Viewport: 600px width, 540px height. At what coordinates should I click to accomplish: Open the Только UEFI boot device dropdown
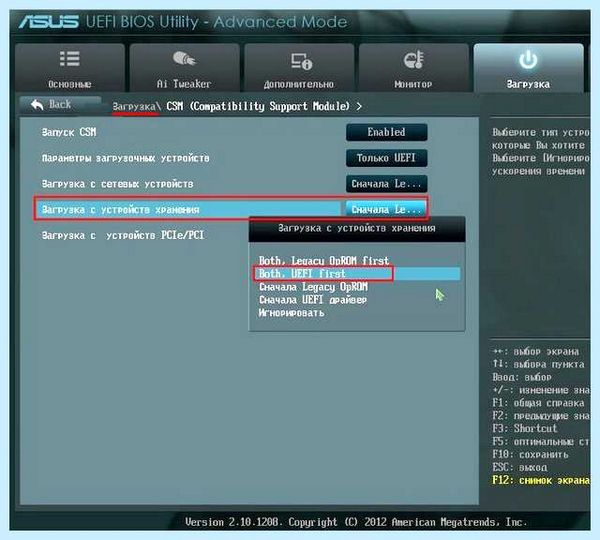pyautogui.click(x=386, y=158)
